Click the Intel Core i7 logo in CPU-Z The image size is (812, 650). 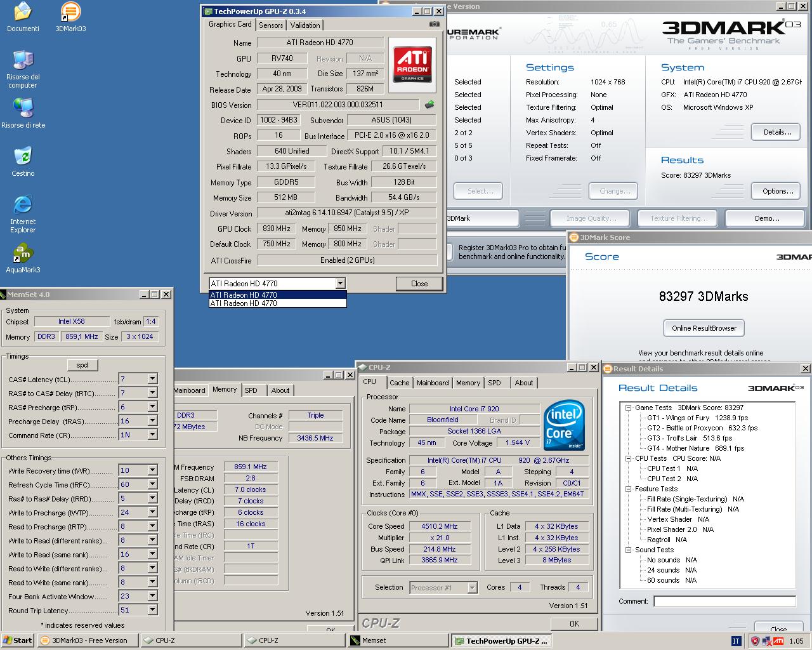[x=564, y=425]
